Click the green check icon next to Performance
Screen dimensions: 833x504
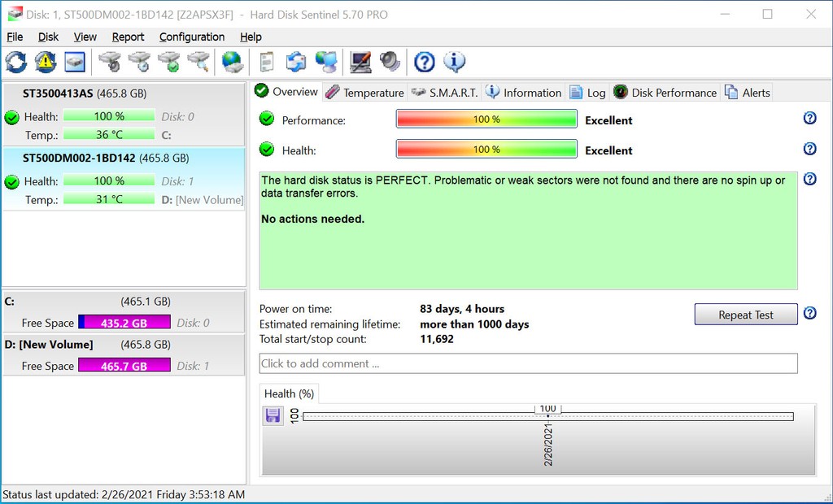coord(267,119)
